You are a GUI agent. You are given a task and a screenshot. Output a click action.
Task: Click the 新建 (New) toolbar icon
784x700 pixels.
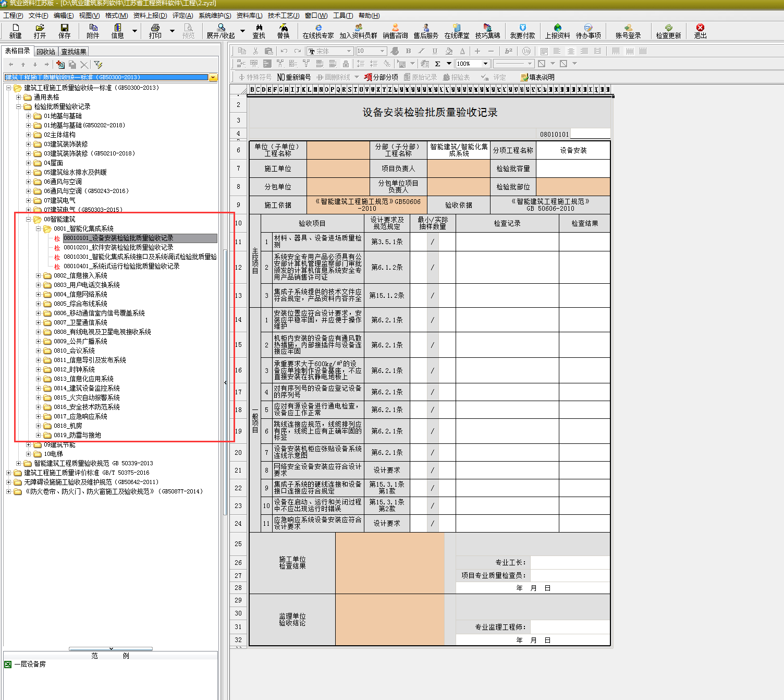pyautogui.click(x=16, y=31)
